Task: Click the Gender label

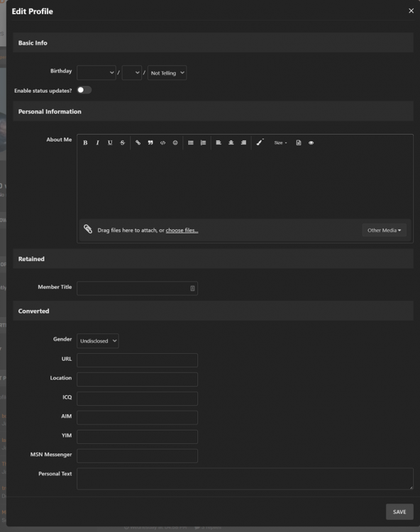Action: pos(62,339)
